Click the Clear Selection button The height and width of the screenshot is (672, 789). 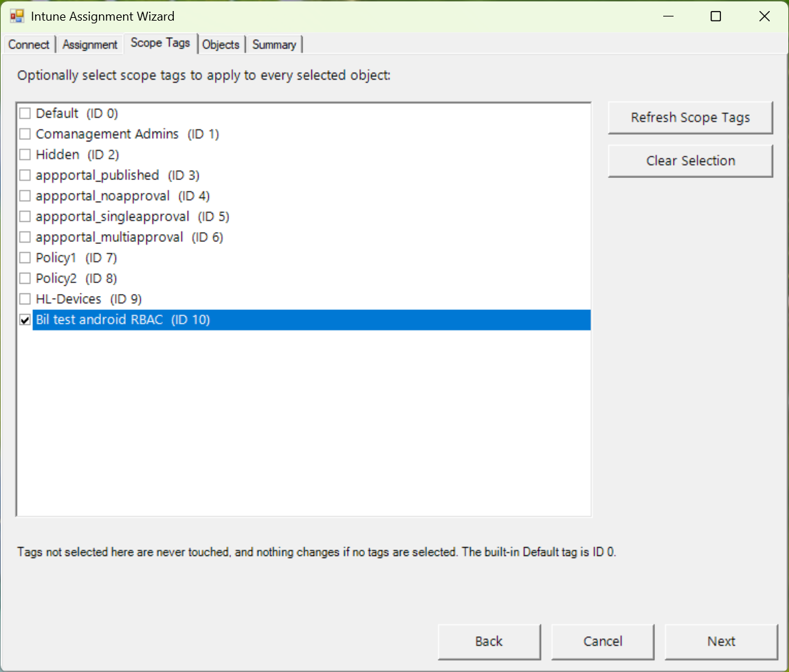click(690, 161)
